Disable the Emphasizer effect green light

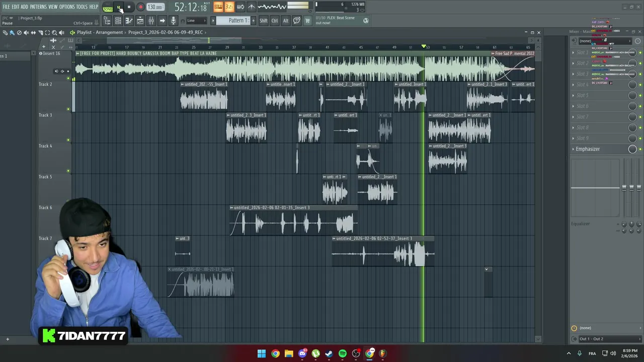pyautogui.click(x=640, y=149)
